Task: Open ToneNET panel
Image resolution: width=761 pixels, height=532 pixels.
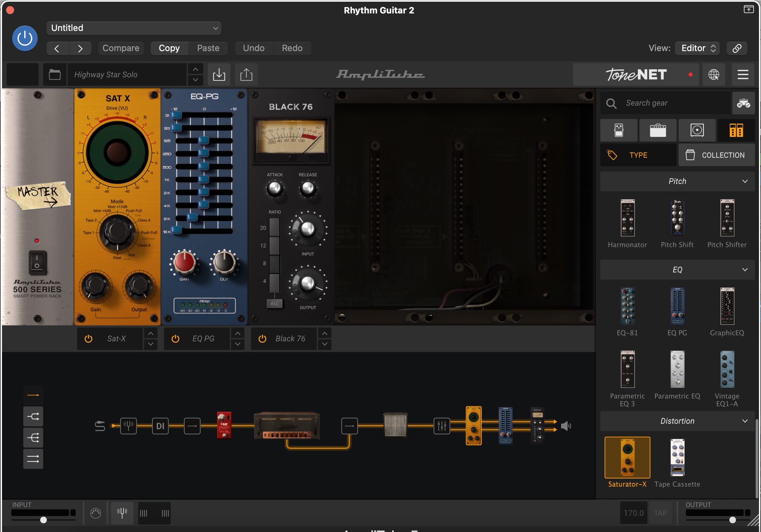Action: (636, 74)
